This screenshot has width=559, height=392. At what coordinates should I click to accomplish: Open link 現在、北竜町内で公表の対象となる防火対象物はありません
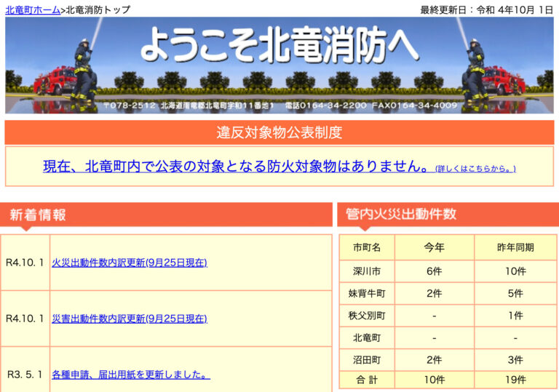235,167
